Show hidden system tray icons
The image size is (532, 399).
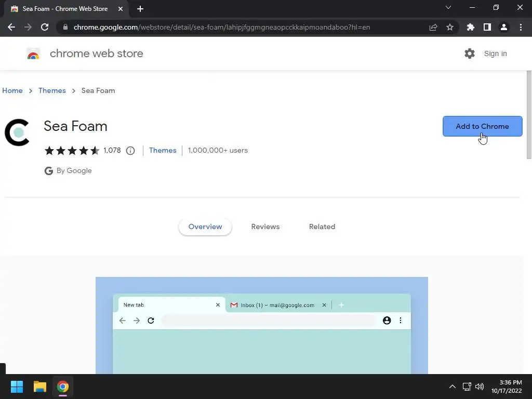point(453,387)
